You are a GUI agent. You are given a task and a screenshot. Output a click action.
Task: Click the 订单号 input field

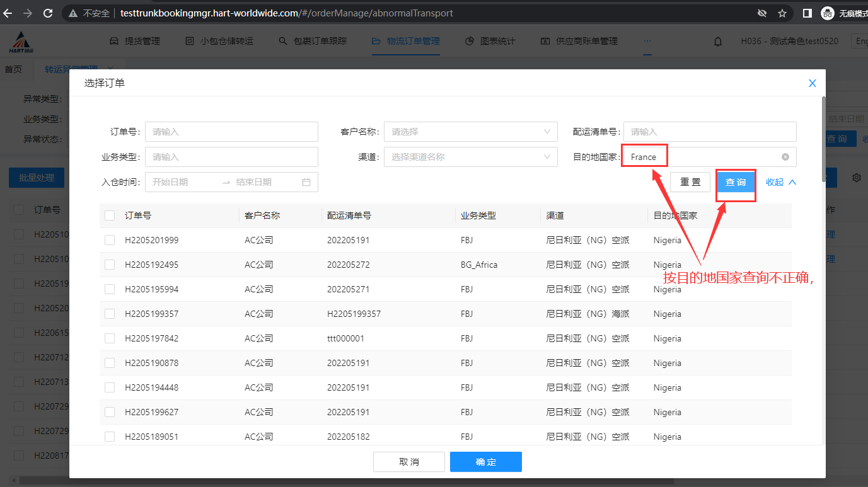231,132
